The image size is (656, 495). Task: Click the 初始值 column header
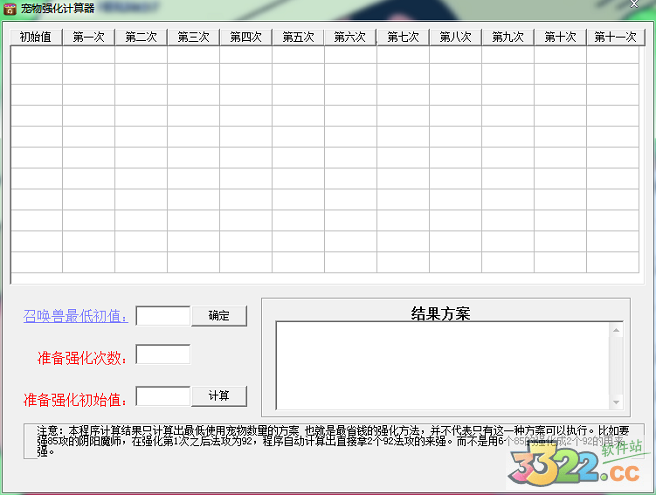(36, 37)
